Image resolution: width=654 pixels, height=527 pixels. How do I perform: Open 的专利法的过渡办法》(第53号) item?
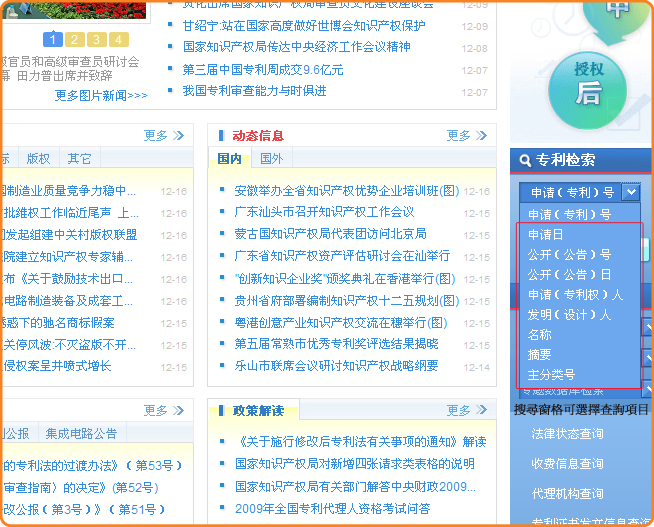coord(93,465)
